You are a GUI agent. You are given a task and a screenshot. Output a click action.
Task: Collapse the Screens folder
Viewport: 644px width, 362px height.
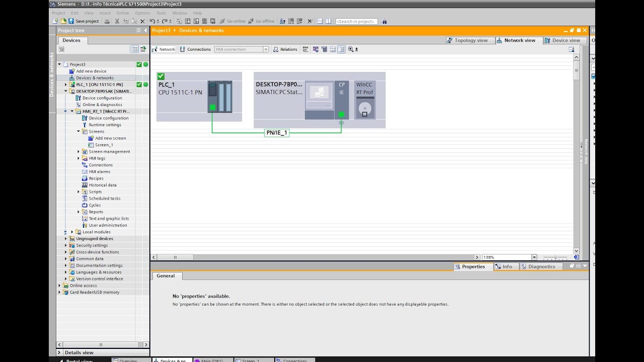click(78, 131)
